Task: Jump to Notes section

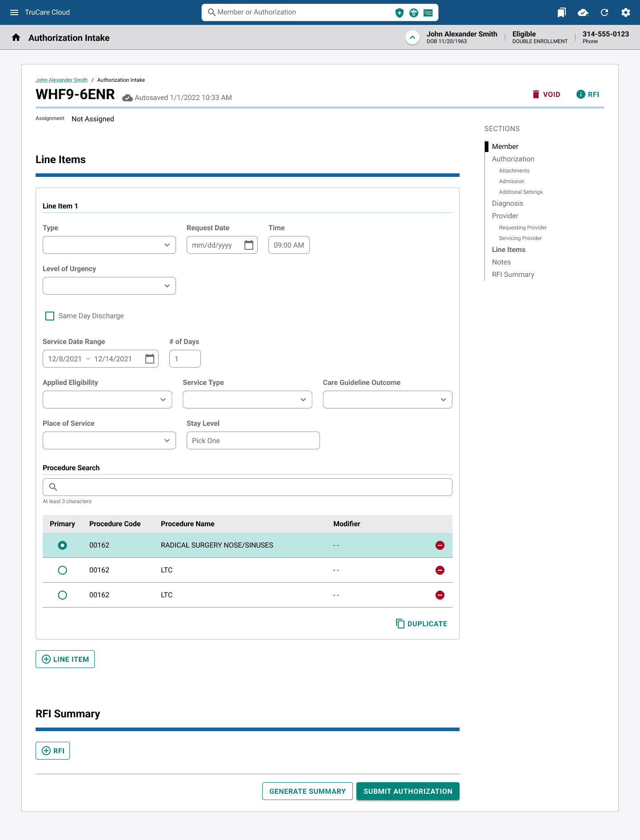Action: (x=501, y=262)
